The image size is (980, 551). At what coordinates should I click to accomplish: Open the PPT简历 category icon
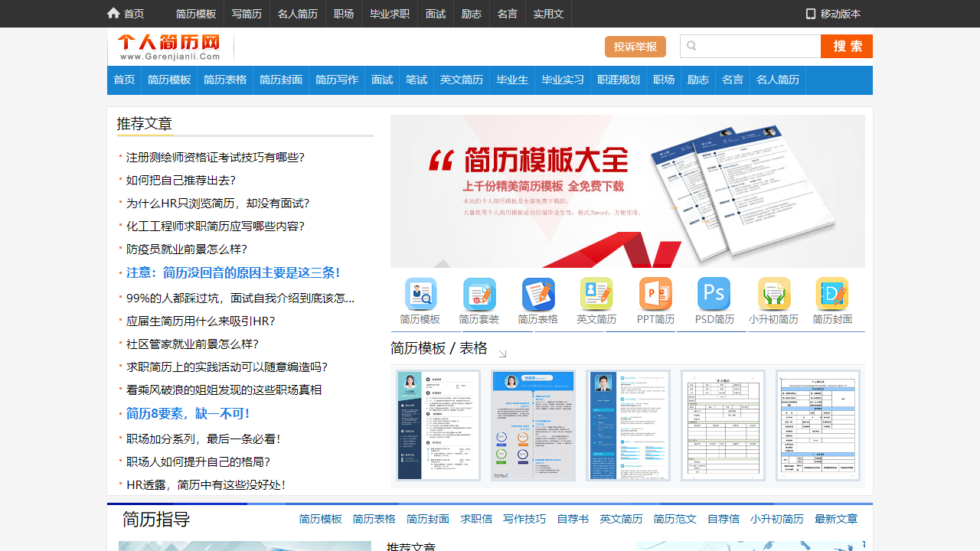(x=655, y=294)
